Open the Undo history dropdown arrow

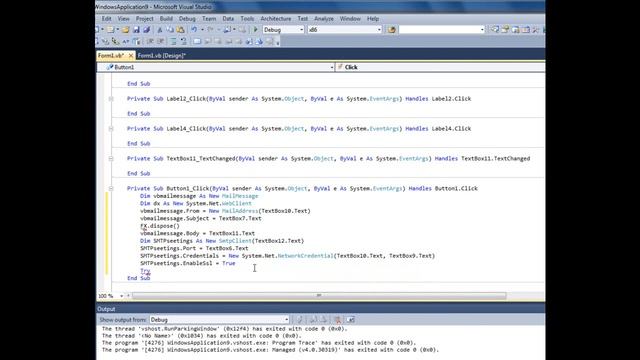pos(202,30)
